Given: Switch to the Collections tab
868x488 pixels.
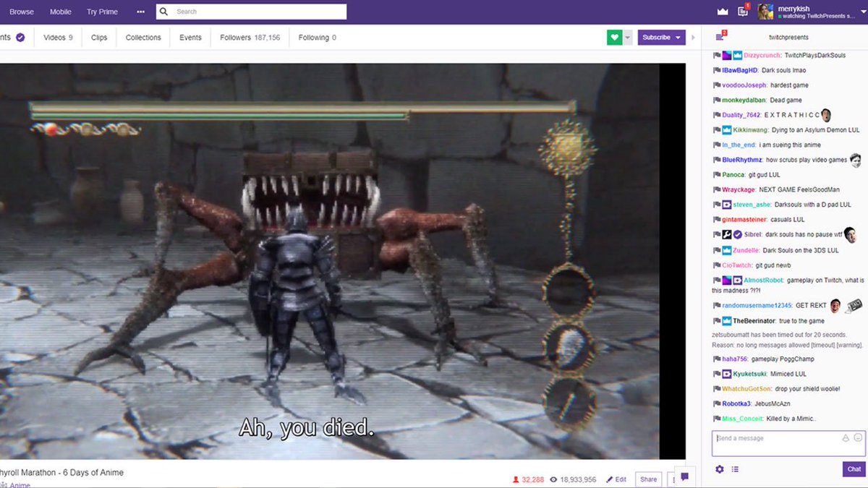Looking at the screenshot, I should tap(143, 38).
